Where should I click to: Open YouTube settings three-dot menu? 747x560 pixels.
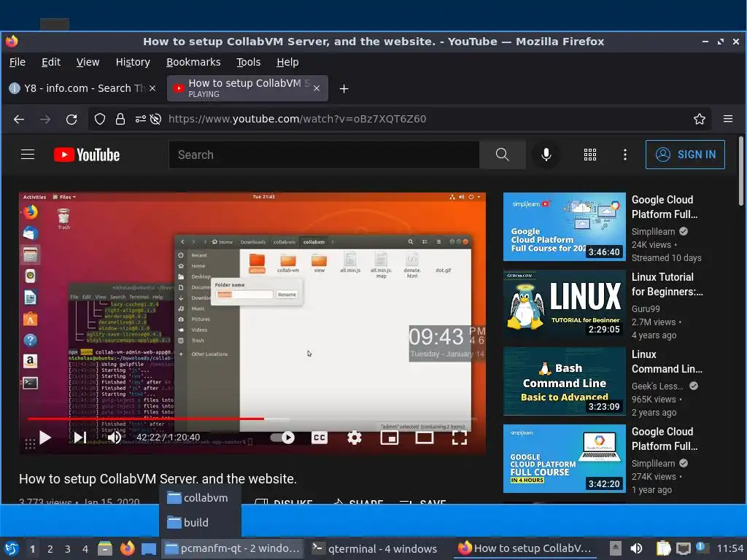(625, 155)
